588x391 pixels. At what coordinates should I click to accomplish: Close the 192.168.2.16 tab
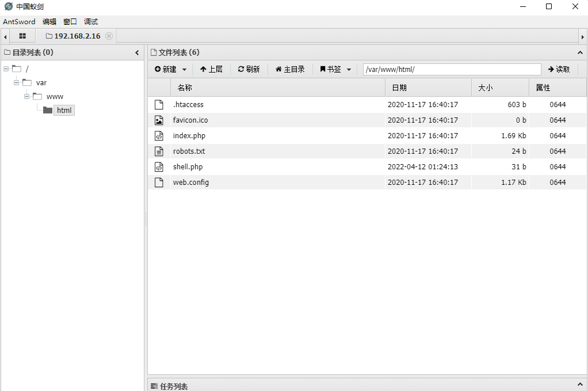(109, 36)
